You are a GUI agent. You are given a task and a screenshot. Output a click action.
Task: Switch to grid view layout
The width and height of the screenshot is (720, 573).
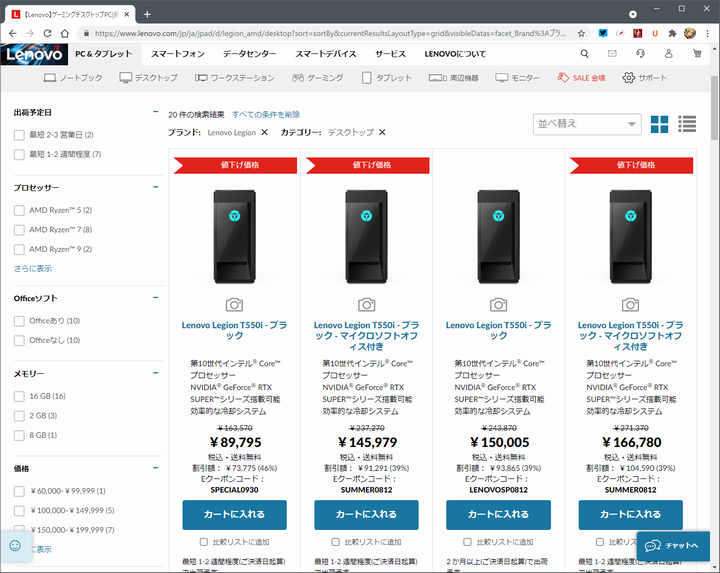[x=659, y=124]
